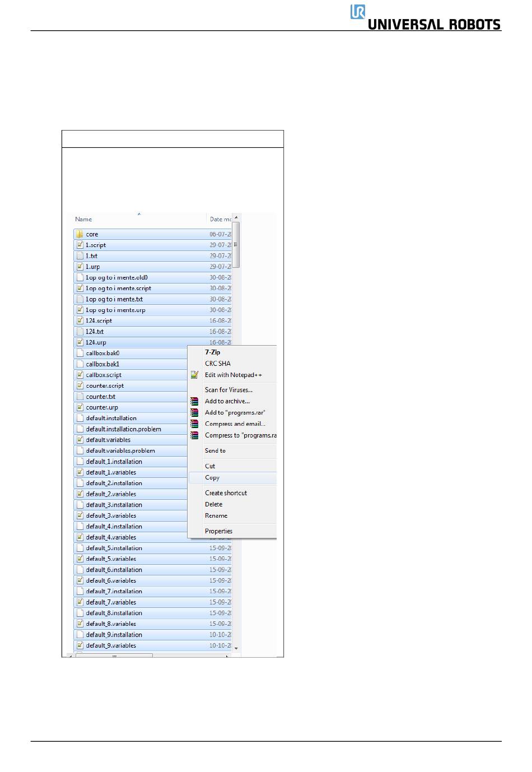Click the counter.script file icon
Screen dimensions: 532x772
80,385
